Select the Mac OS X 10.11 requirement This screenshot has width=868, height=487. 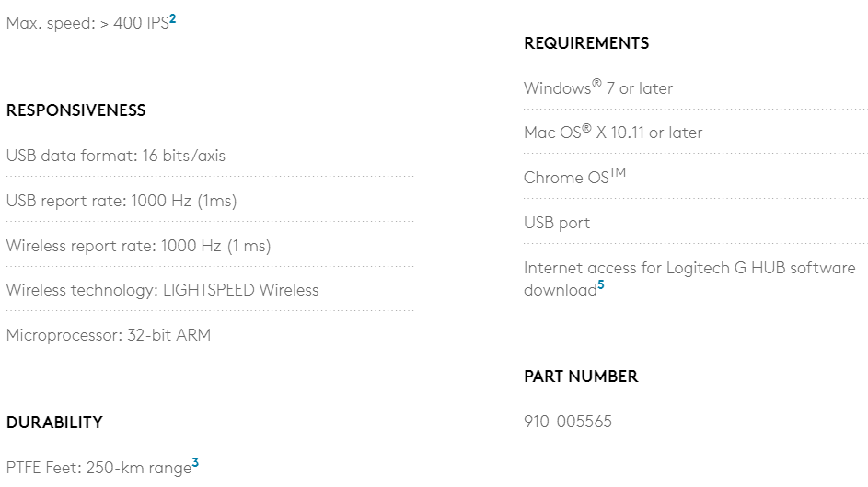[613, 133]
